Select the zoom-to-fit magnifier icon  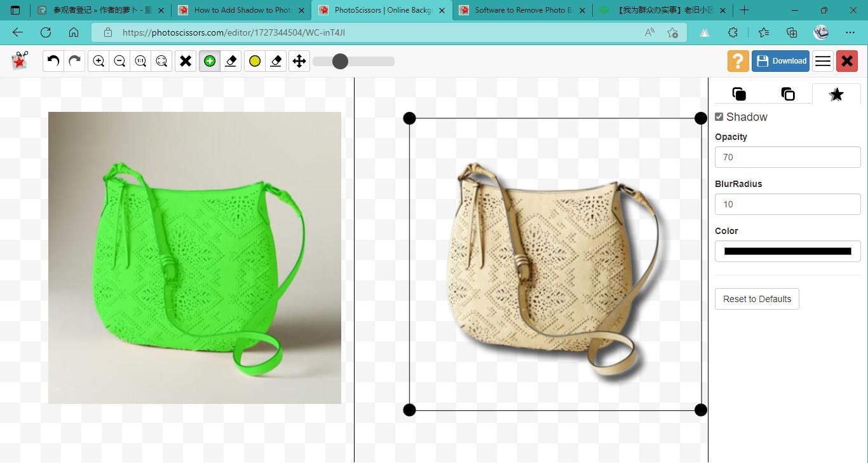click(x=161, y=61)
